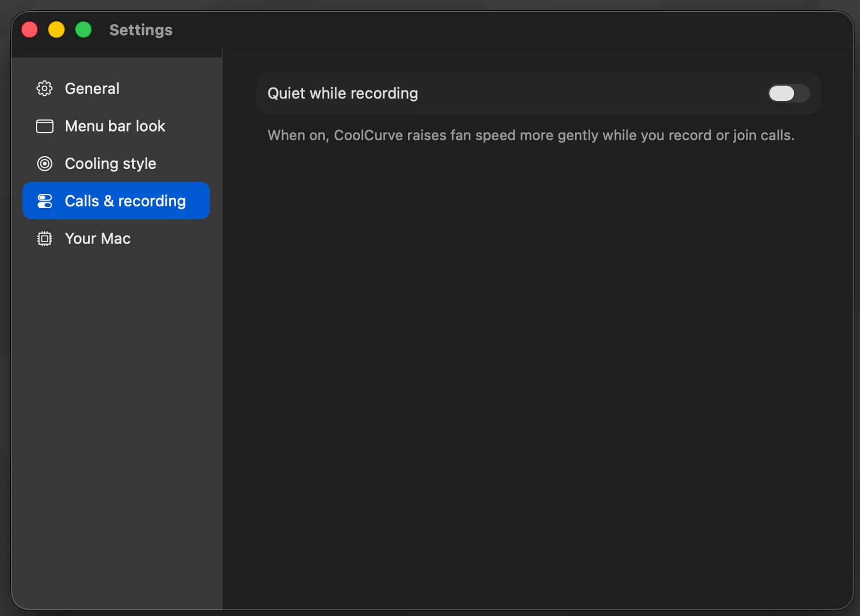Toggle the Quiet while recording switch

pos(789,93)
